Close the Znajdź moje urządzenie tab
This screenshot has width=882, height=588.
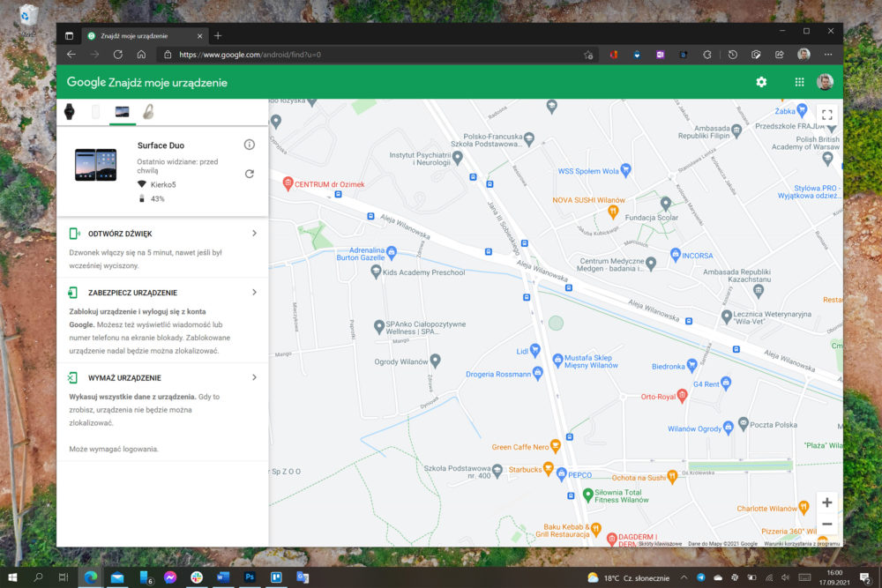(x=199, y=36)
